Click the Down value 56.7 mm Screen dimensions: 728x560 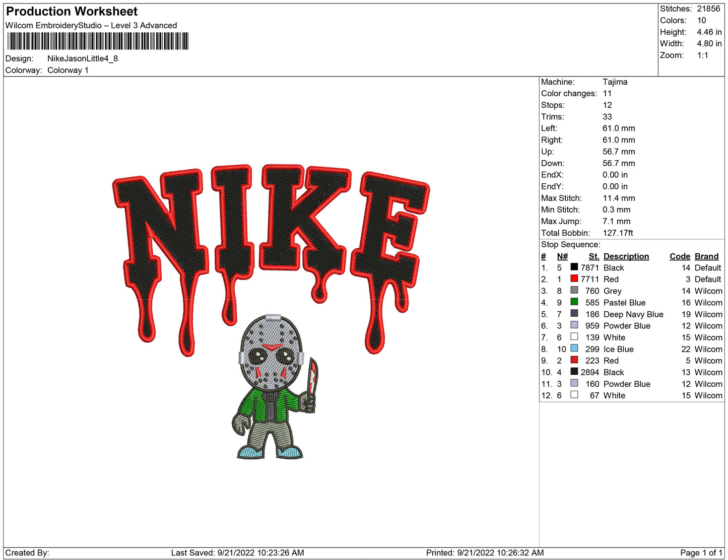pyautogui.click(x=619, y=163)
